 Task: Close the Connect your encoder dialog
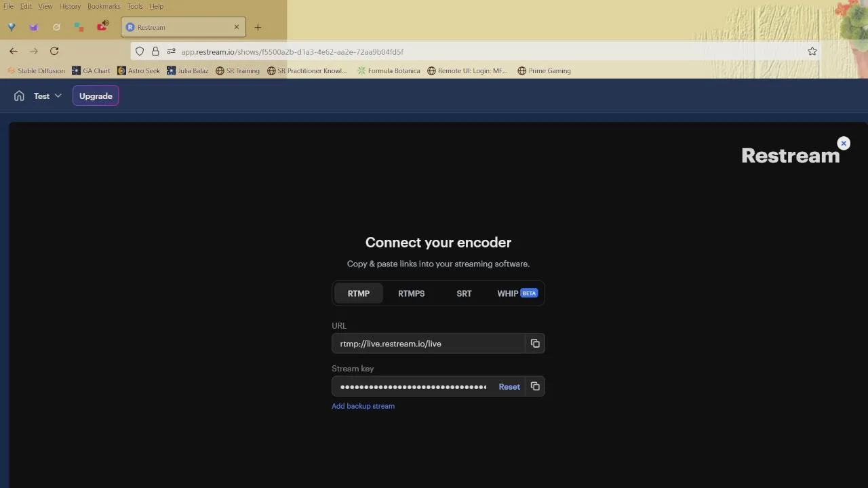coord(844,143)
